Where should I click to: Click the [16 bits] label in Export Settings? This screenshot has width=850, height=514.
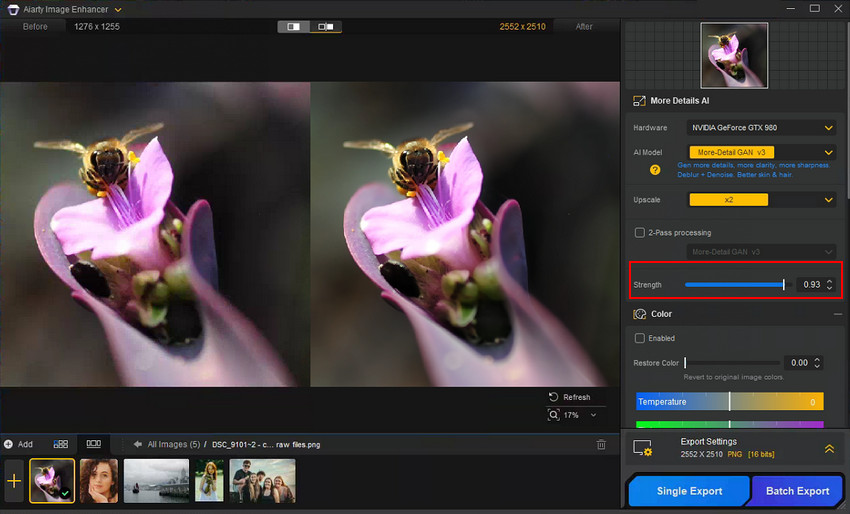[761, 454]
